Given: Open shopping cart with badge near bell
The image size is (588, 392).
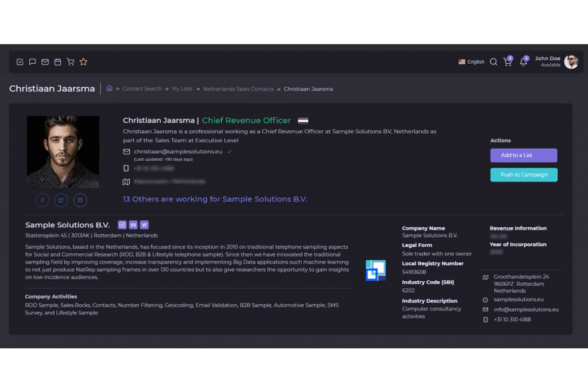Looking at the screenshot, I should pos(508,62).
